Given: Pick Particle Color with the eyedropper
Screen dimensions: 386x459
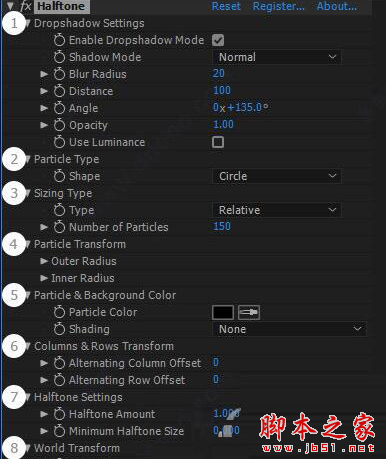Looking at the screenshot, I should tap(249, 312).
